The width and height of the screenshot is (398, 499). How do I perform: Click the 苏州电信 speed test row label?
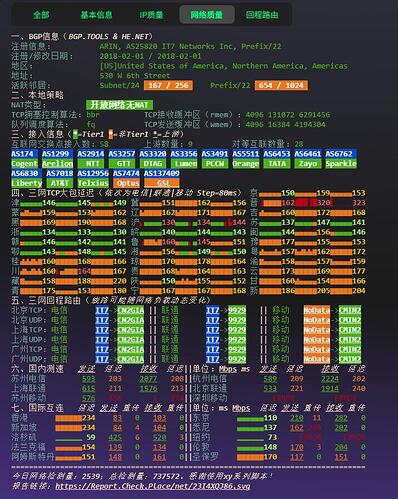click(x=28, y=379)
